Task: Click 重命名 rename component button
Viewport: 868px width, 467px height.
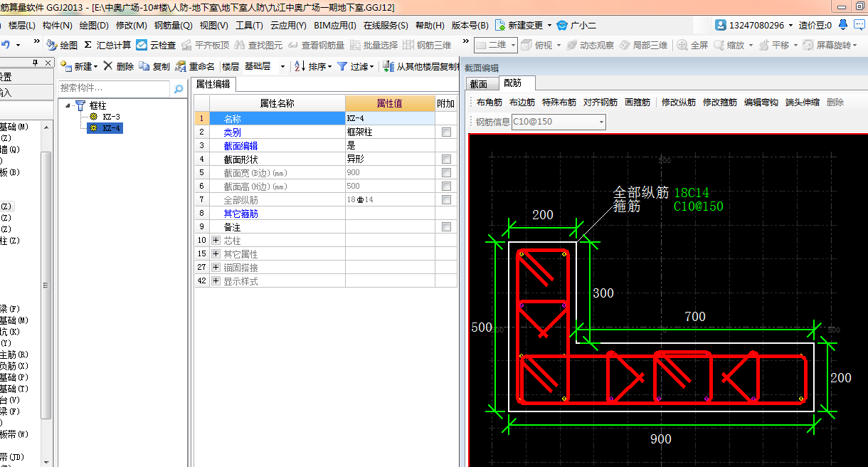Action: [x=195, y=66]
